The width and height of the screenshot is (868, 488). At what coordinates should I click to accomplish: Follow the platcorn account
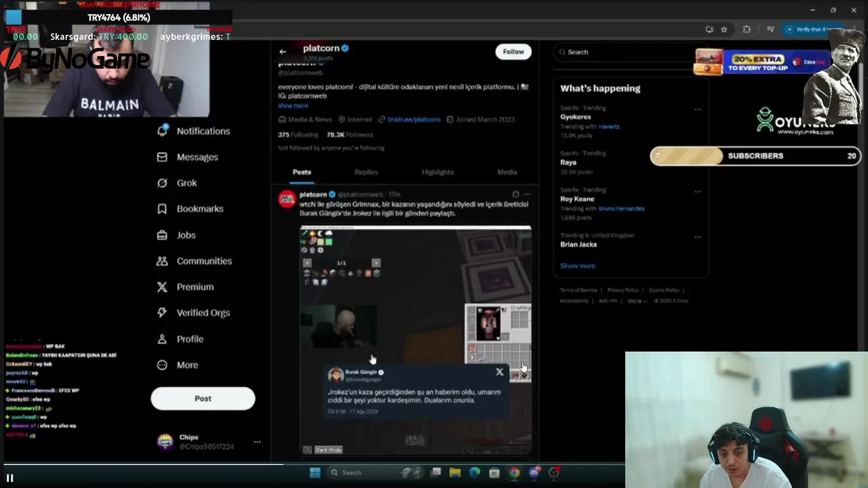513,52
